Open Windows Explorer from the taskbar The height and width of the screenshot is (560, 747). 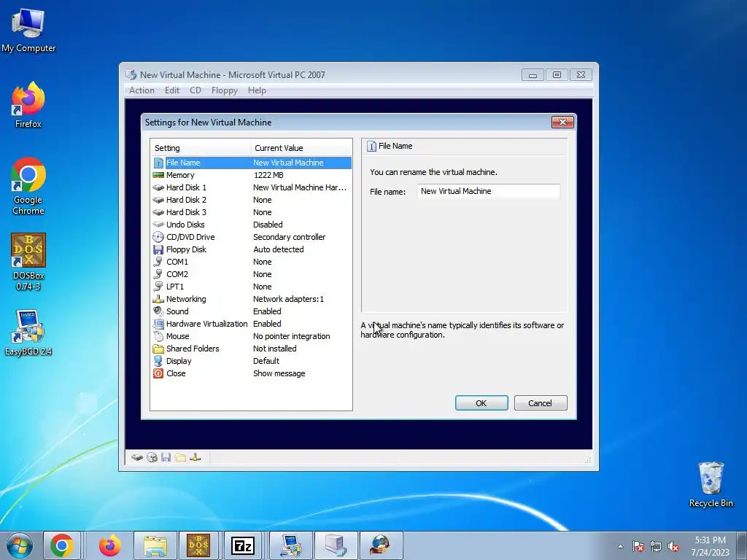tap(155, 545)
